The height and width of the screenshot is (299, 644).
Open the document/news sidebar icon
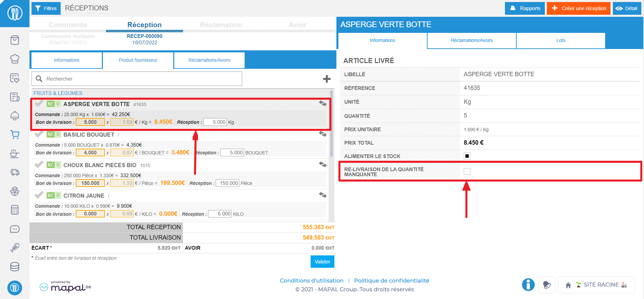15,97
